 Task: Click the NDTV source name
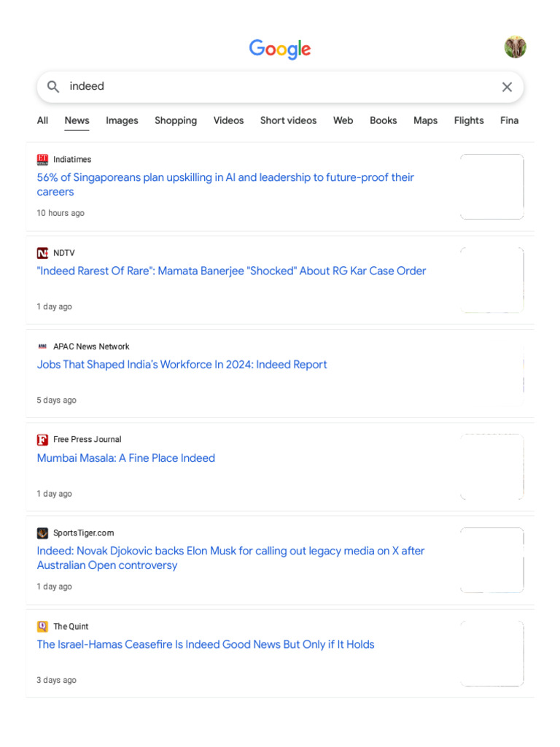click(x=64, y=253)
